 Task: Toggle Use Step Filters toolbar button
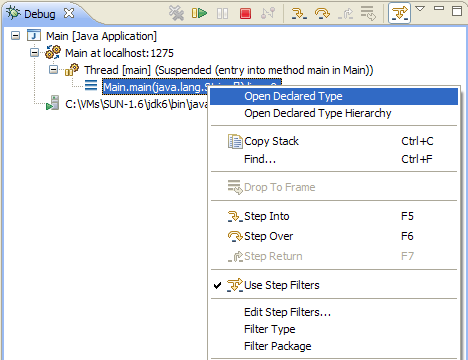pos(399,13)
